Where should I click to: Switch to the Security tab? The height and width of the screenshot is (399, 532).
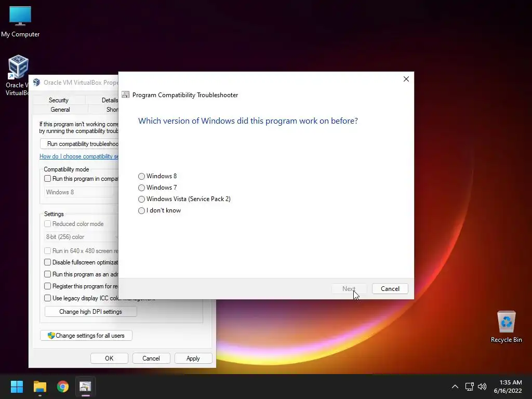pyautogui.click(x=58, y=100)
